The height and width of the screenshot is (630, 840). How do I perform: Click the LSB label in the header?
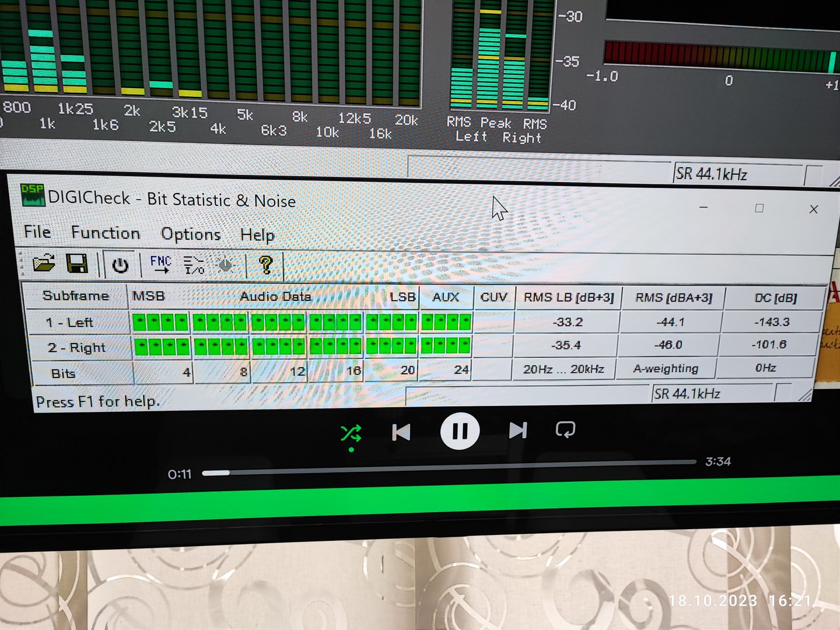402,297
